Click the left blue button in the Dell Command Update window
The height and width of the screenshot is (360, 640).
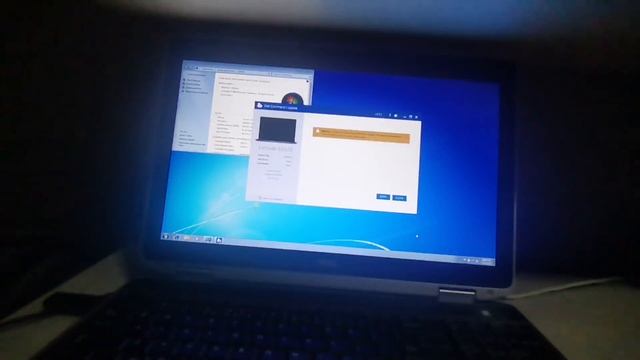[x=383, y=197]
